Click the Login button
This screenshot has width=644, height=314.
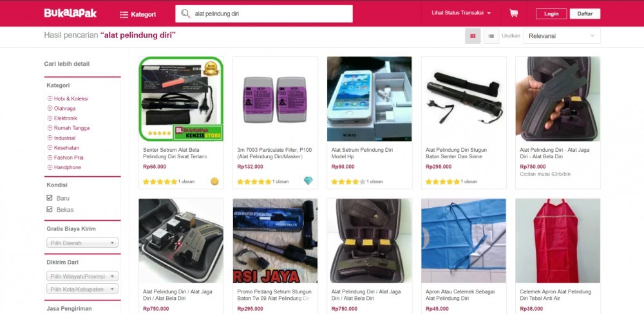(551, 14)
